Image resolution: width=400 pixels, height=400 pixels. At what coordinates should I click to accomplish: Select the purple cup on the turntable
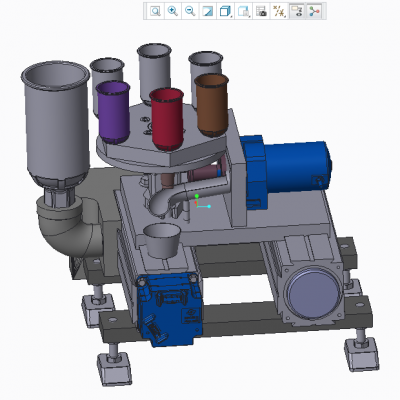click(x=113, y=112)
